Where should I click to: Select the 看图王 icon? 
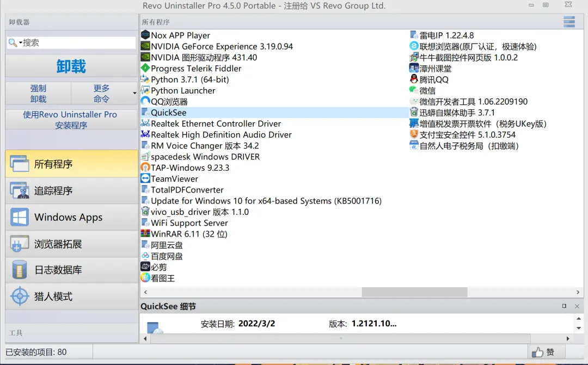tap(145, 277)
